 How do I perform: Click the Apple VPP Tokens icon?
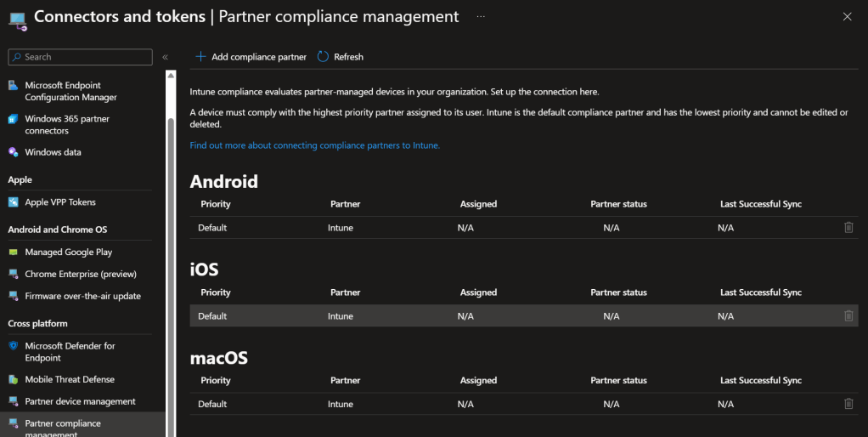(14, 202)
